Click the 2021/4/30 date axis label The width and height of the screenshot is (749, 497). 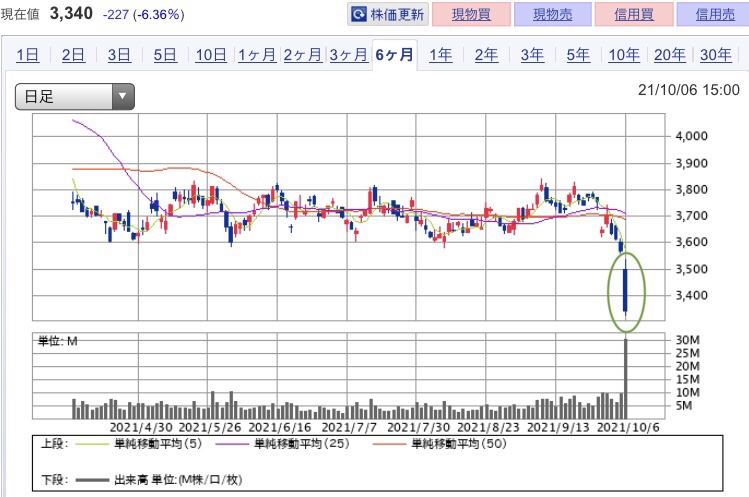141,427
